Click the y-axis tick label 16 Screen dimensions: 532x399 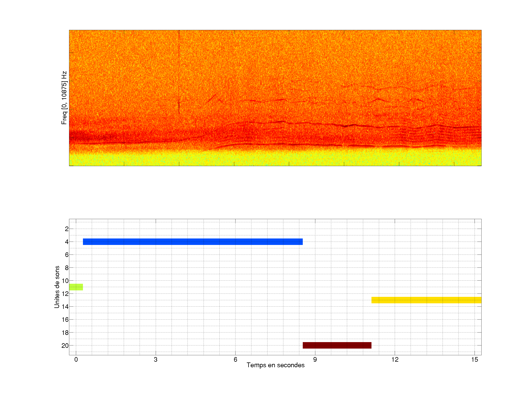click(x=65, y=320)
